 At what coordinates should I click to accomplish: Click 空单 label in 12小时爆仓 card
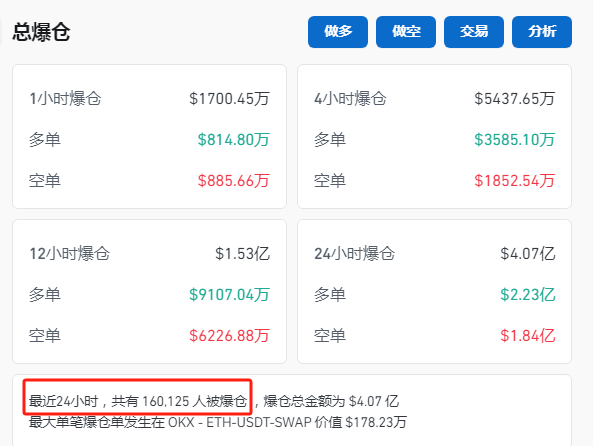[45, 336]
